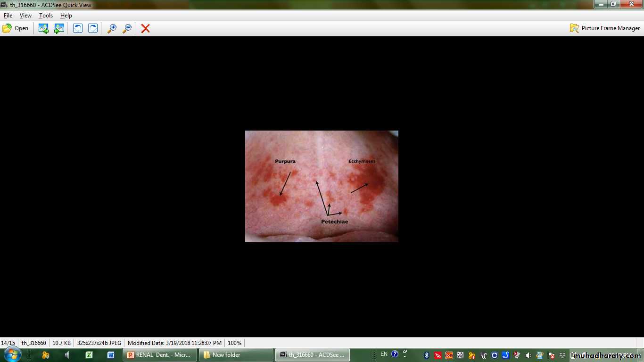Click the Open folder button
This screenshot has width=644, height=362.
pyautogui.click(x=16, y=28)
